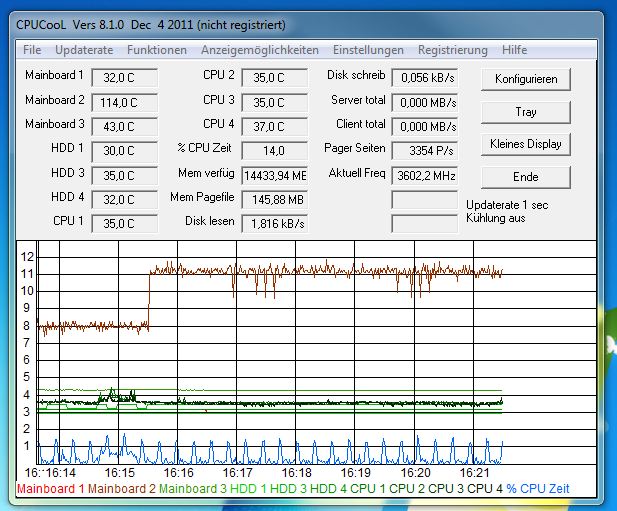
Task: Click the HDD 1 temperature field
Action: tap(124, 151)
